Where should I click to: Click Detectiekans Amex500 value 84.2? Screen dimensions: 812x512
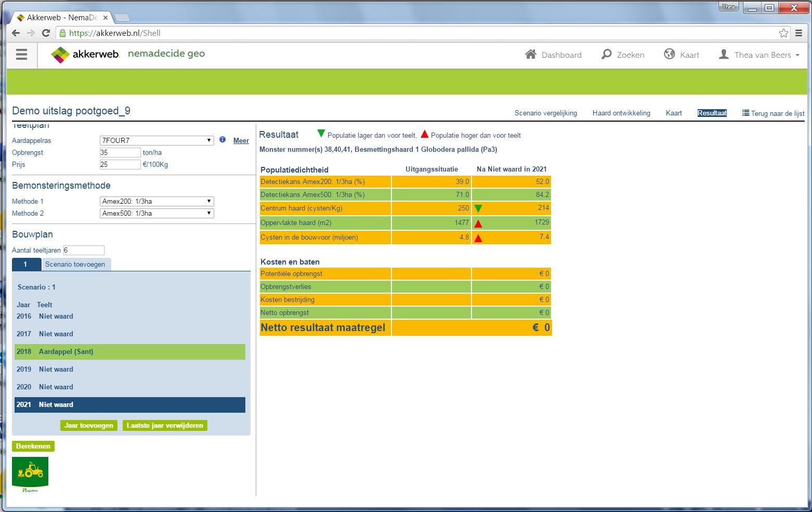click(542, 194)
